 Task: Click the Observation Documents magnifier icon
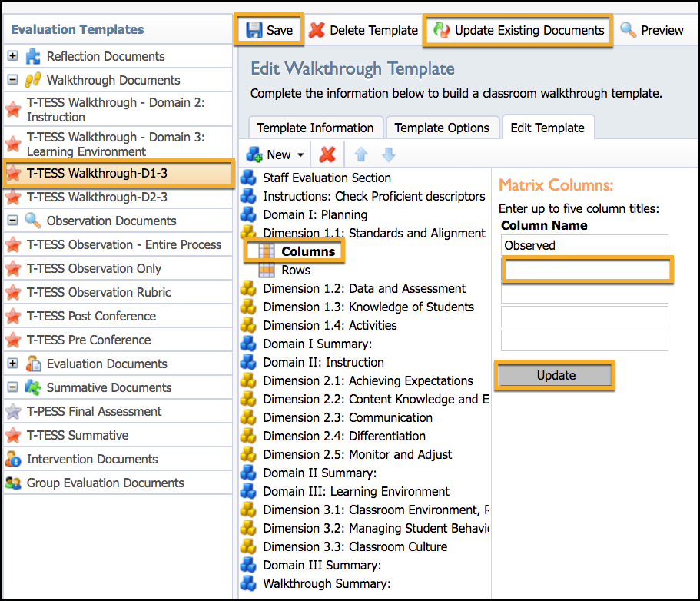coord(33,221)
